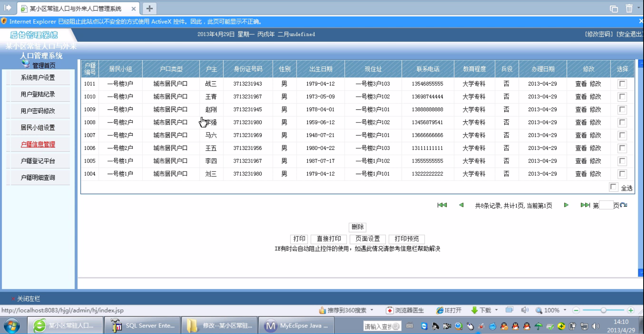The height and width of the screenshot is (334, 644).
Task: Click the taskbar search box 请输入查找
Action: point(382,326)
